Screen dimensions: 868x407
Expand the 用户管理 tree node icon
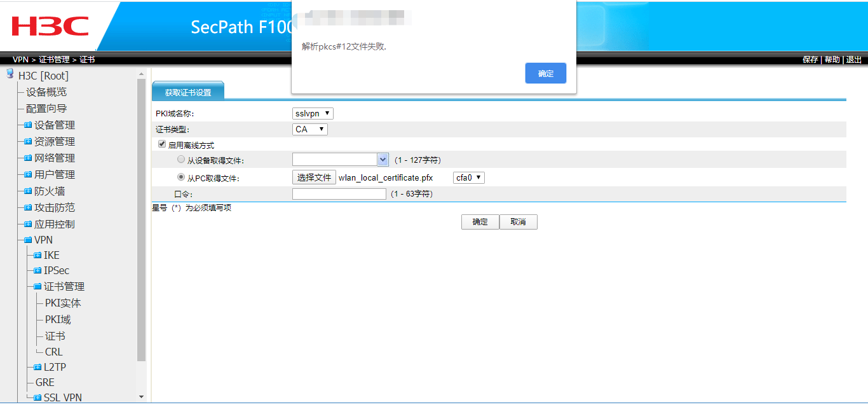click(28, 175)
